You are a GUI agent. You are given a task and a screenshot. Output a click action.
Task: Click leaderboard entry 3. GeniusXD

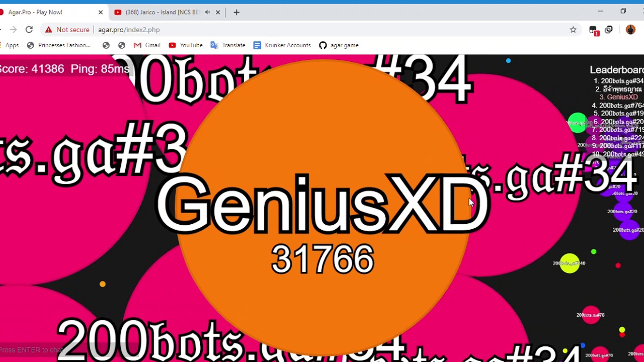coord(619,97)
